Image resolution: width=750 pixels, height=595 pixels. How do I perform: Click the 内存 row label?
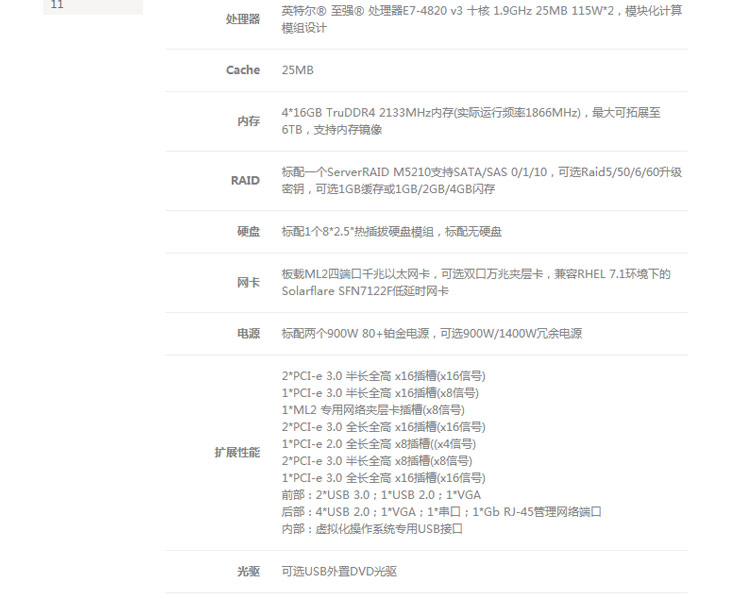click(x=248, y=121)
